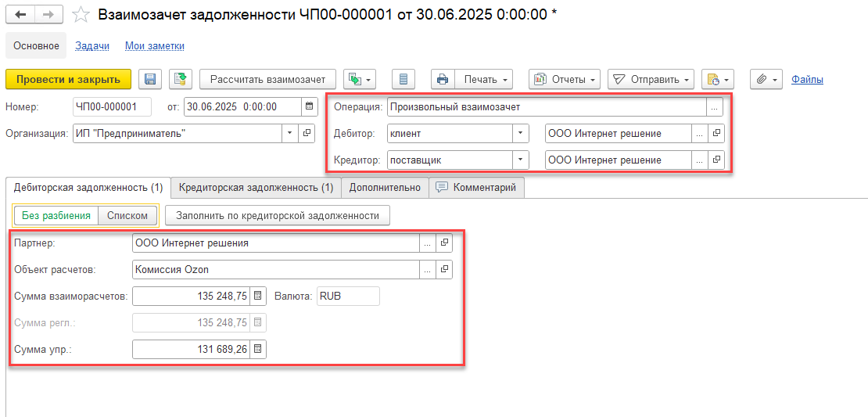Open the Дополнительно tab
This screenshot has width=868, height=417.
(x=385, y=188)
